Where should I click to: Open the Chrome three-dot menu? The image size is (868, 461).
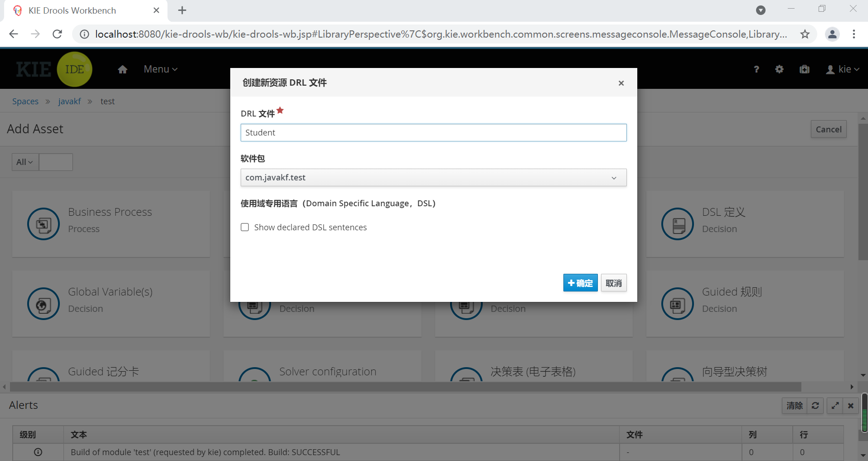(x=854, y=34)
